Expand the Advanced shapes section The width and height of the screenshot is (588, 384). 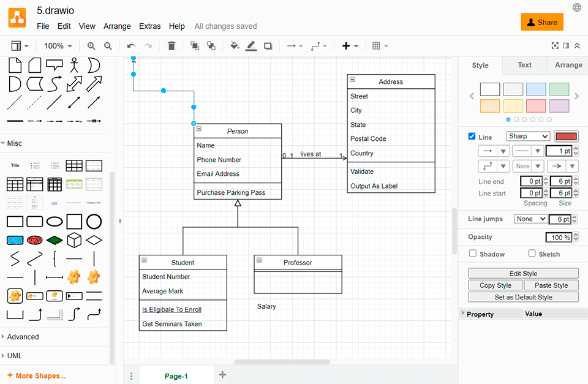[23, 337]
